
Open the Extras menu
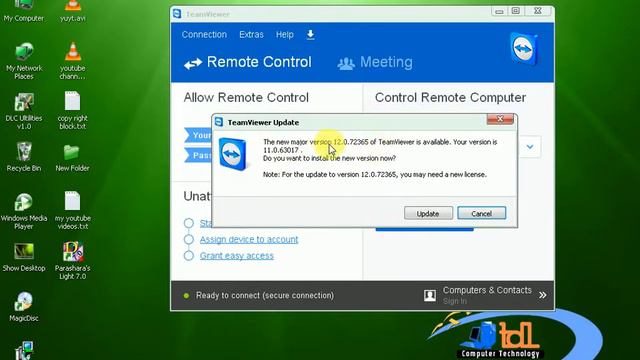251,35
